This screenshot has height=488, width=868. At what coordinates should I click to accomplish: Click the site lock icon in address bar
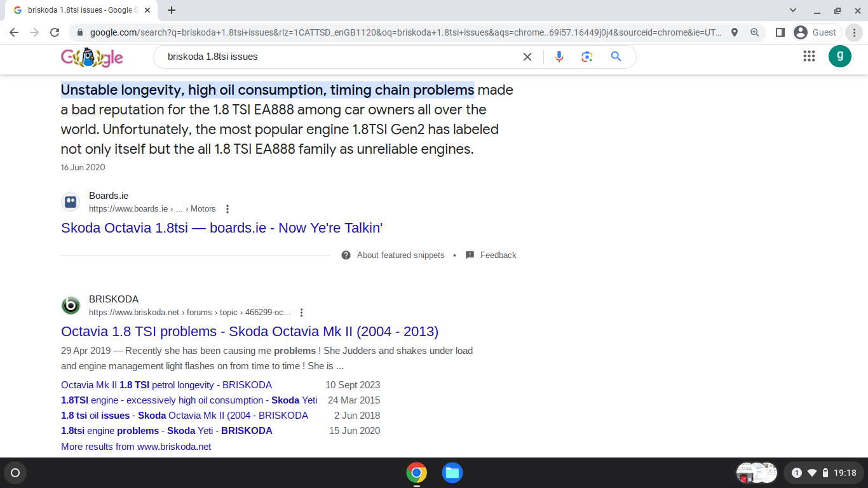(x=80, y=32)
